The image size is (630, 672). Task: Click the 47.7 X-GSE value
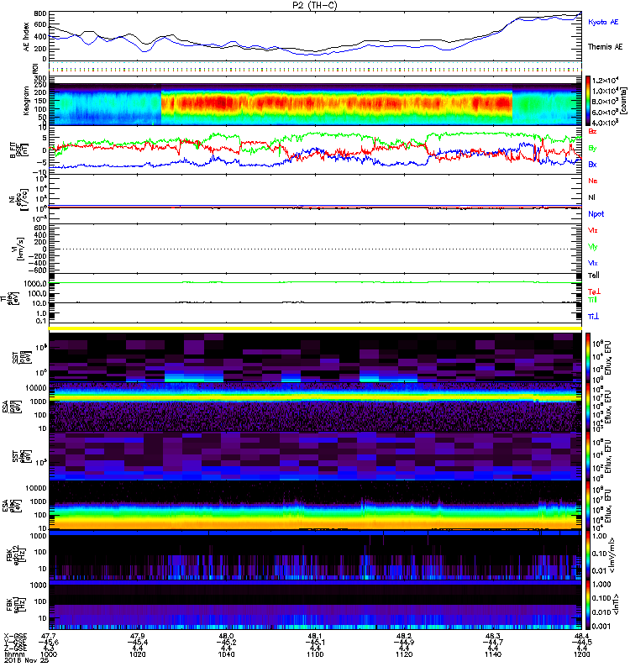tap(49, 636)
